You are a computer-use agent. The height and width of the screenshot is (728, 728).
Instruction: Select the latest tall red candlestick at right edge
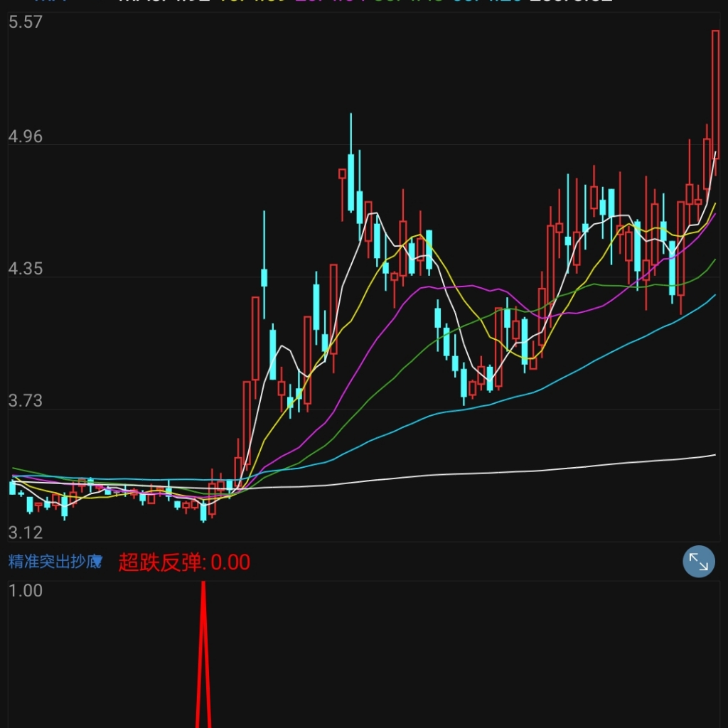click(x=715, y=92)
